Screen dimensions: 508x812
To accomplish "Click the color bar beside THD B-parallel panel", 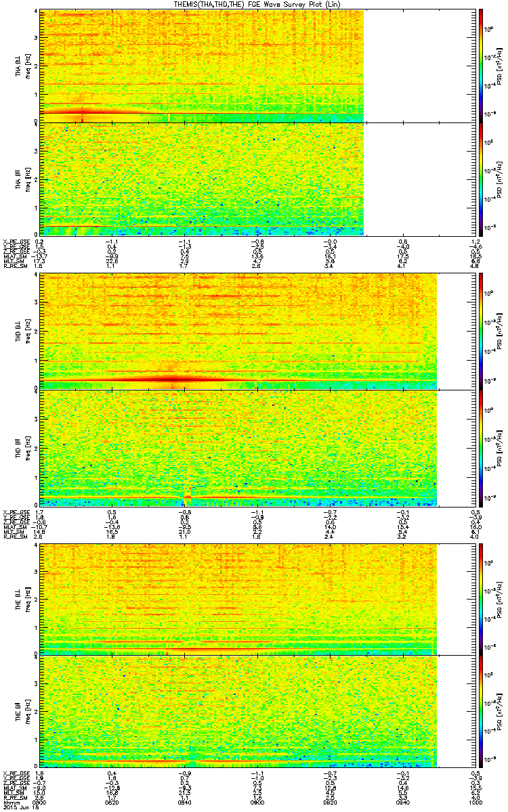I will [481, 449].
